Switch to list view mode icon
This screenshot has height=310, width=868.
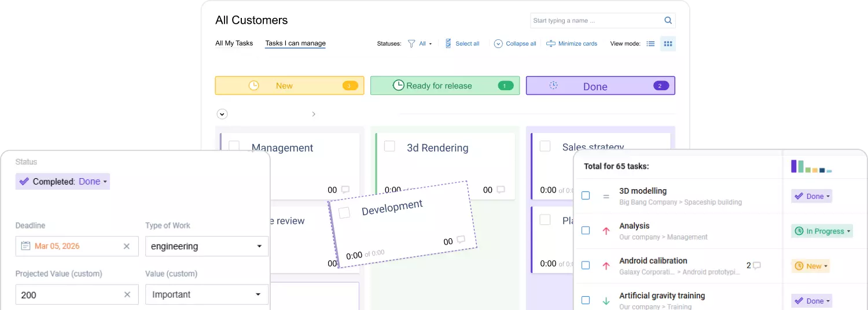650,43
